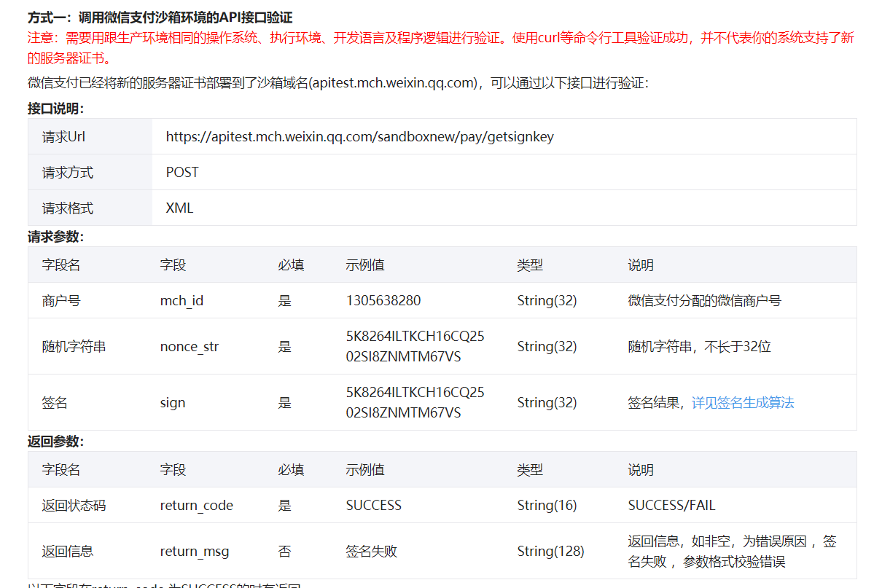874x588 pixels.
Task: Open the 详见签名生成算法 link
Action: point(743,402)
